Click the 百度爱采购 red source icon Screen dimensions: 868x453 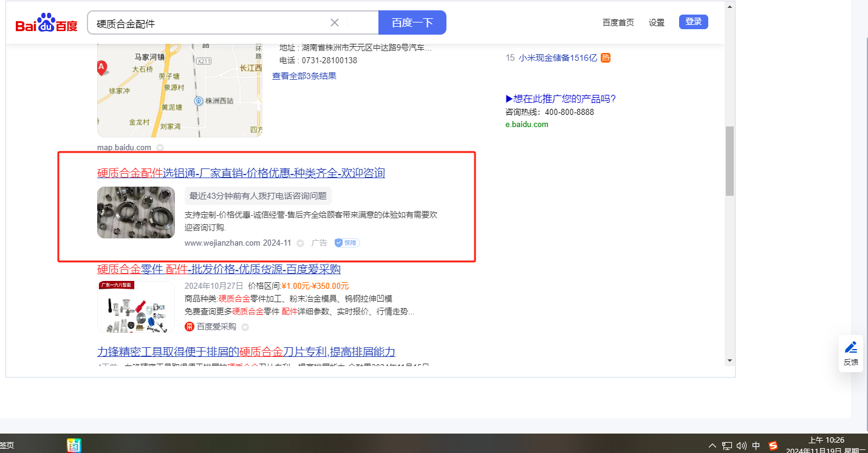(x=190, y=327)
